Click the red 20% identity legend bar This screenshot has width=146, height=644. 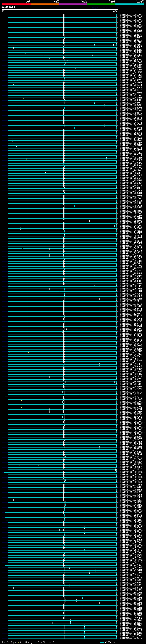coord(16,4)
